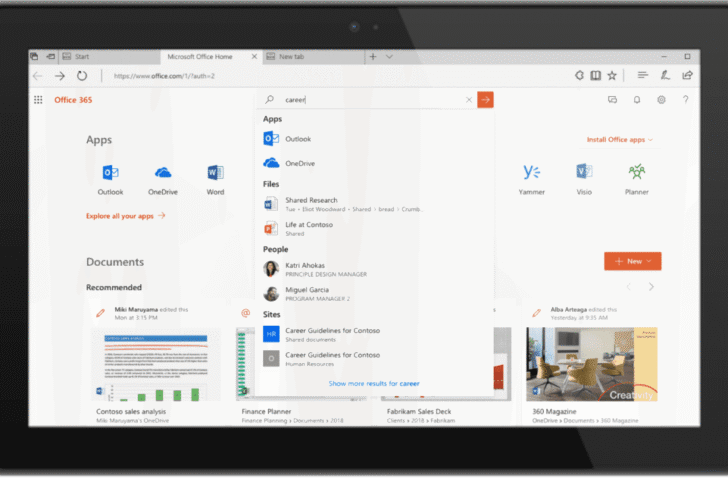
Task: Click the Share icon in the browser toolbar
Action: point(688,75)
